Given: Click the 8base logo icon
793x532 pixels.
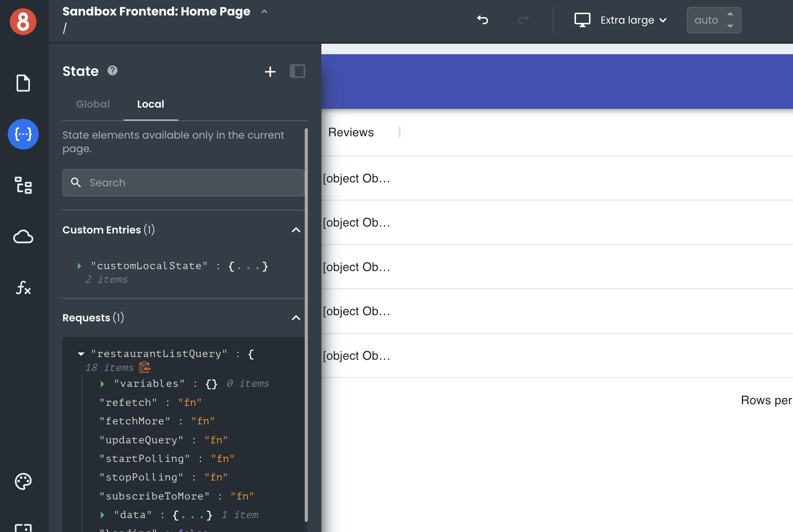Looking at the screenshot, I should tap(23, 22).
